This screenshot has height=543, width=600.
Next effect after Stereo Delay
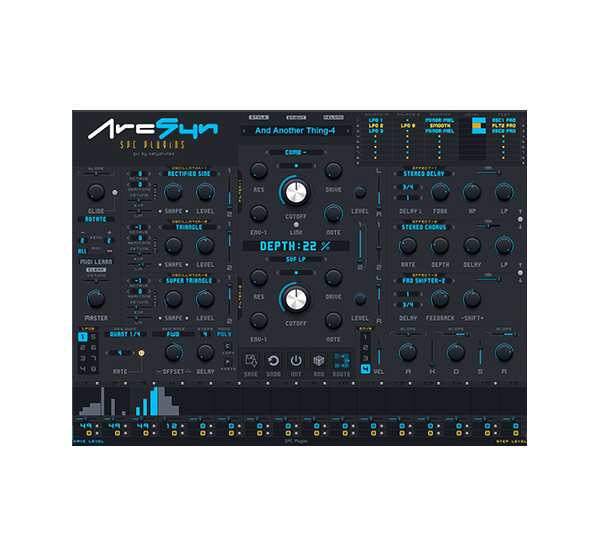coord(453,174)
